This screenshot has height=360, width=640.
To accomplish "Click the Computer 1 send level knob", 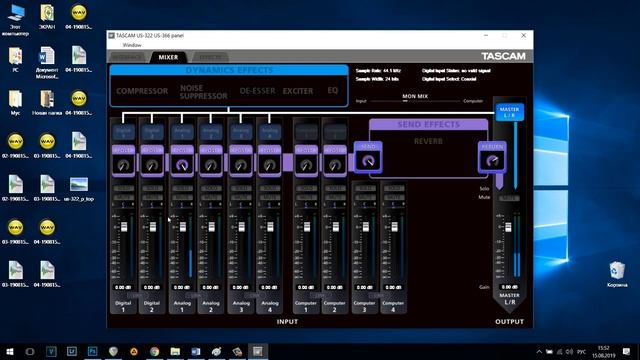I will 306,165.
